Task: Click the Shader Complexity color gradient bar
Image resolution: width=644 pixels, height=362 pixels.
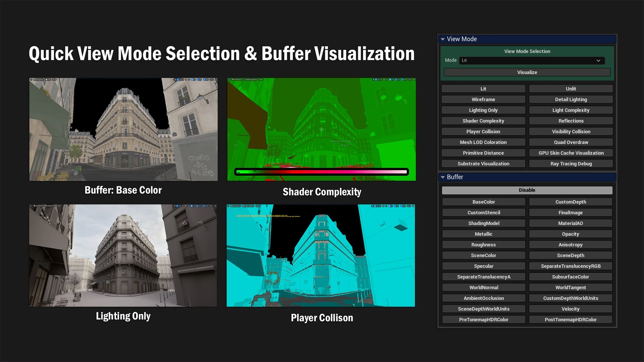Action: [x=321, y=172]
